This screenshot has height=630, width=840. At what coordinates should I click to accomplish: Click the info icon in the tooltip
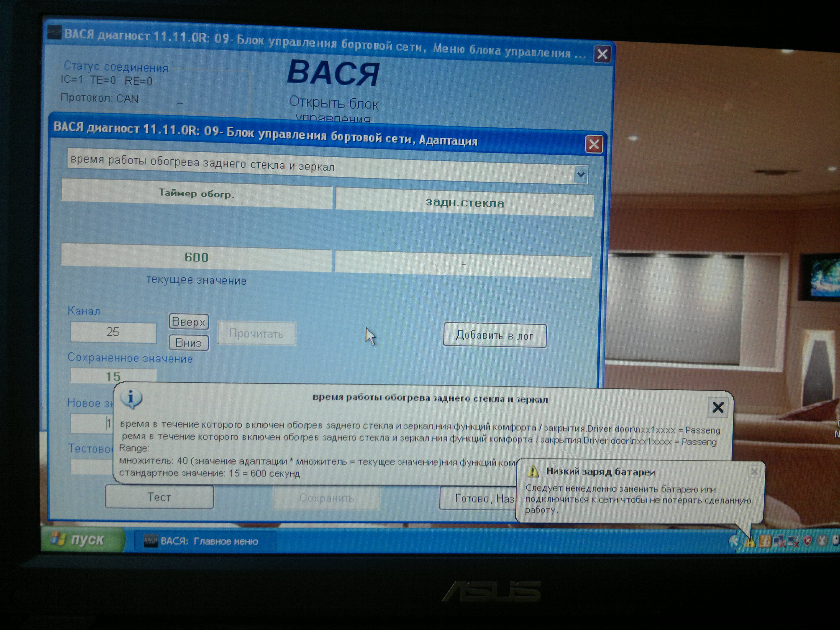[x=131, y=399]
